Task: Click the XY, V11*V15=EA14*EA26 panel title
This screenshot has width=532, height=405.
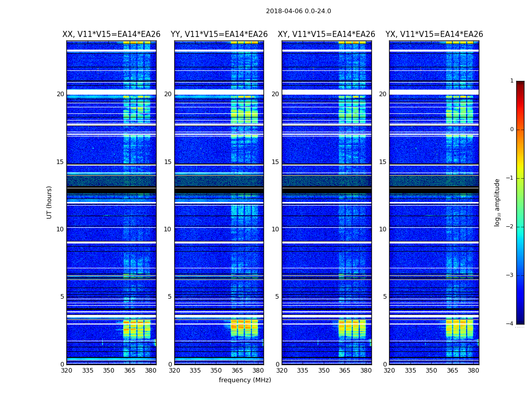Action: tap(326, 34)
